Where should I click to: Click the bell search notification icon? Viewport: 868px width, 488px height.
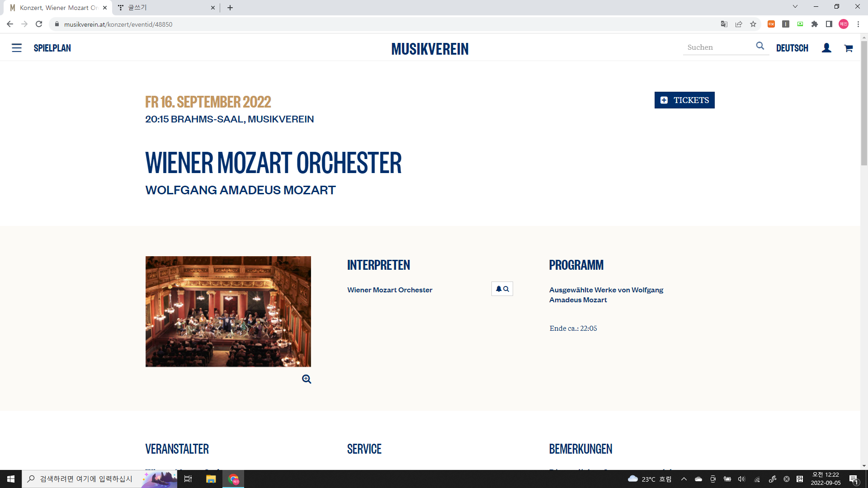point(502,289)
